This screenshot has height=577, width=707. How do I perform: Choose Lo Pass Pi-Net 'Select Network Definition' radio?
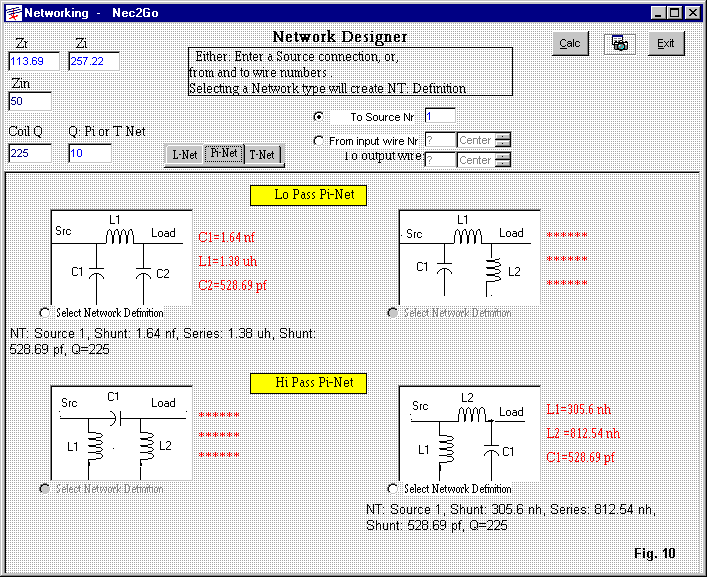point(45,313)
